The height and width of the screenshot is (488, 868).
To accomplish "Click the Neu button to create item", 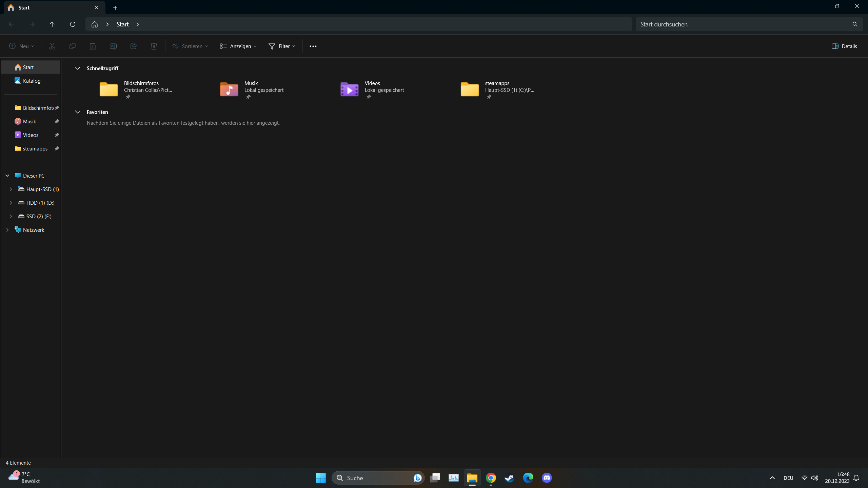I will [21, 46].
